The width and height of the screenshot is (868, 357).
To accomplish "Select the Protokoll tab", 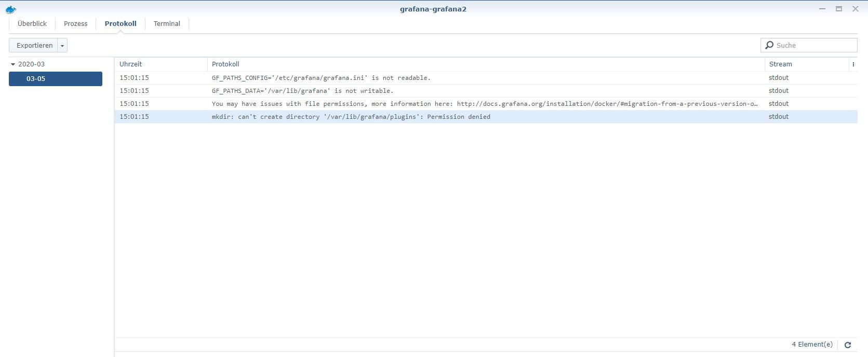I will tap(121, 24).
